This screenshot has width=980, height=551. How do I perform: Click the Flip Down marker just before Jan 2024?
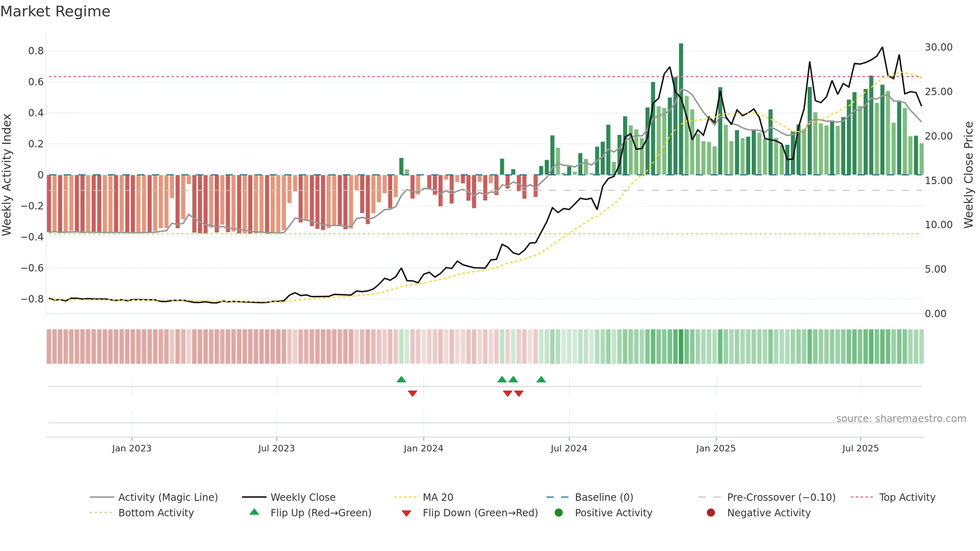[412, 393]
